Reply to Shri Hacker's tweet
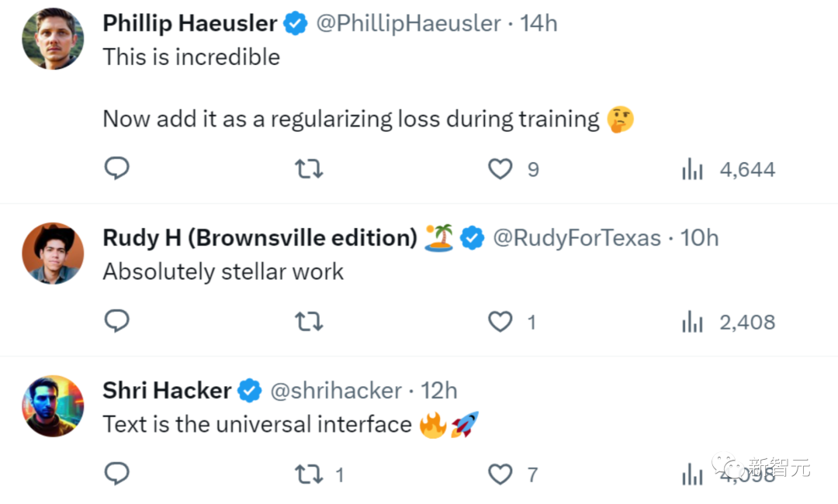This screenshot has height=504, width=838. [116, 474]
